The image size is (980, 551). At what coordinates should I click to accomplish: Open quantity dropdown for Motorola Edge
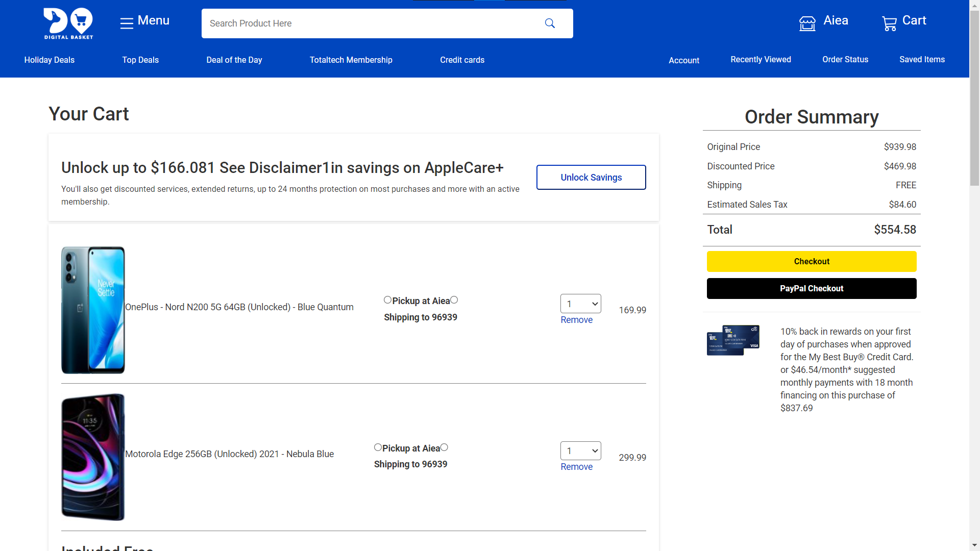pos(581,451)
